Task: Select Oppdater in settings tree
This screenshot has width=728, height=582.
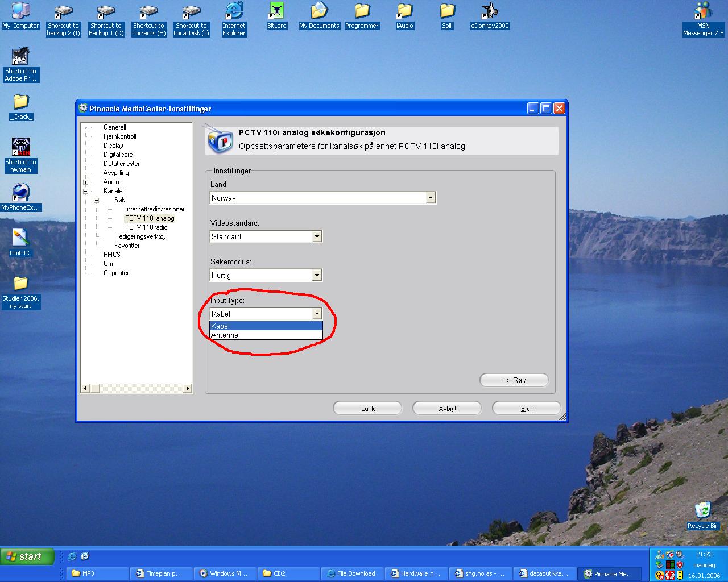Action: (x=116, y=273)
